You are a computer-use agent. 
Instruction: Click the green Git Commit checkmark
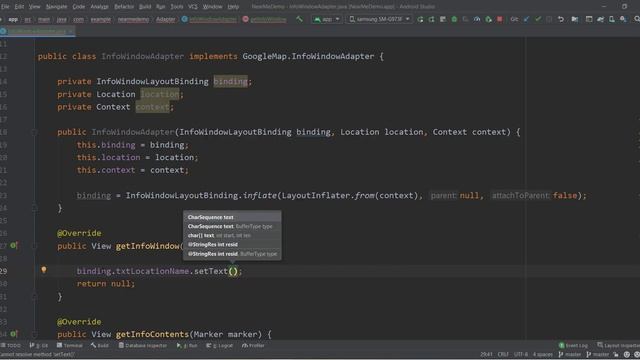pos(538,19)
